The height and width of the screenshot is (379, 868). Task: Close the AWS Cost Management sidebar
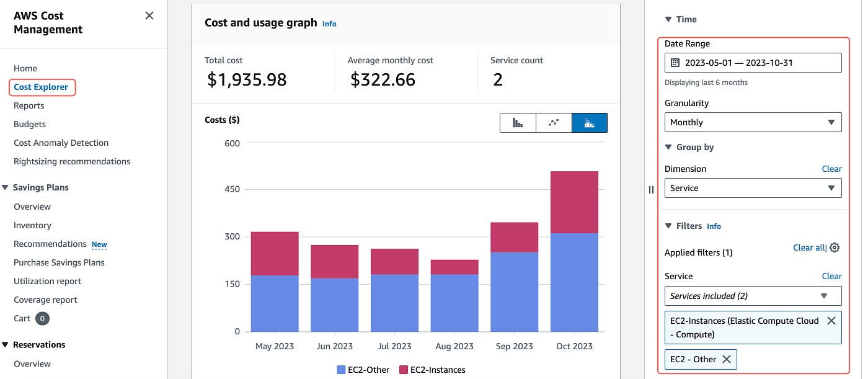(149, 16)
